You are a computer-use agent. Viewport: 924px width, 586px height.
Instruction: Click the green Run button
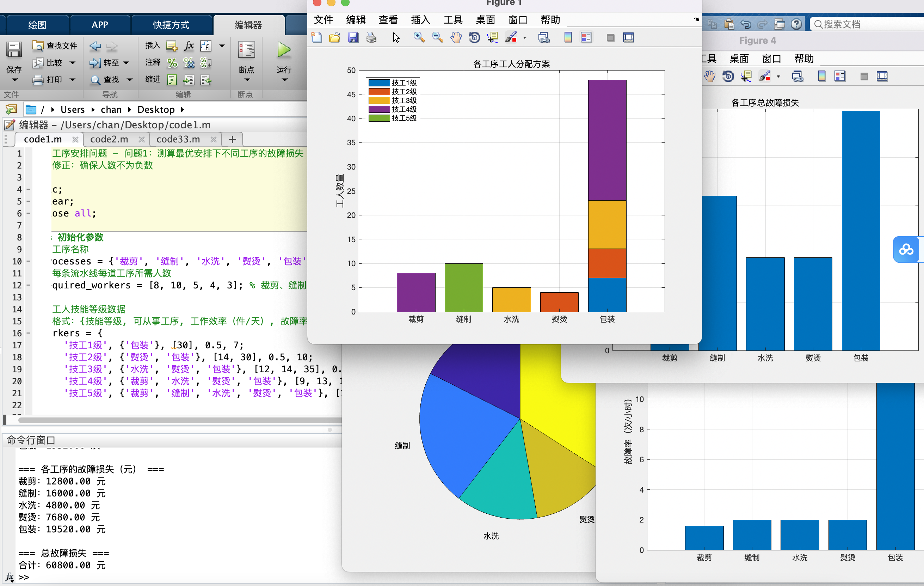pos(284,50)
